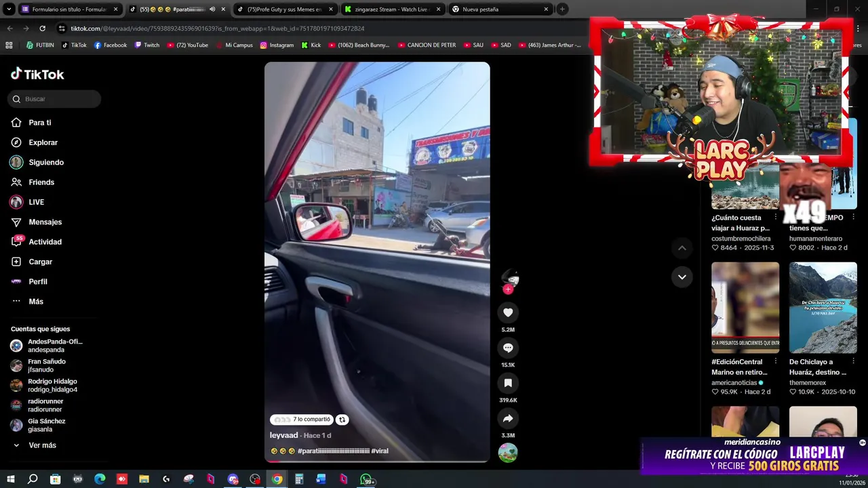Open Facebook bookmark
Screen dimensions: 868x488
click(111, 45)
